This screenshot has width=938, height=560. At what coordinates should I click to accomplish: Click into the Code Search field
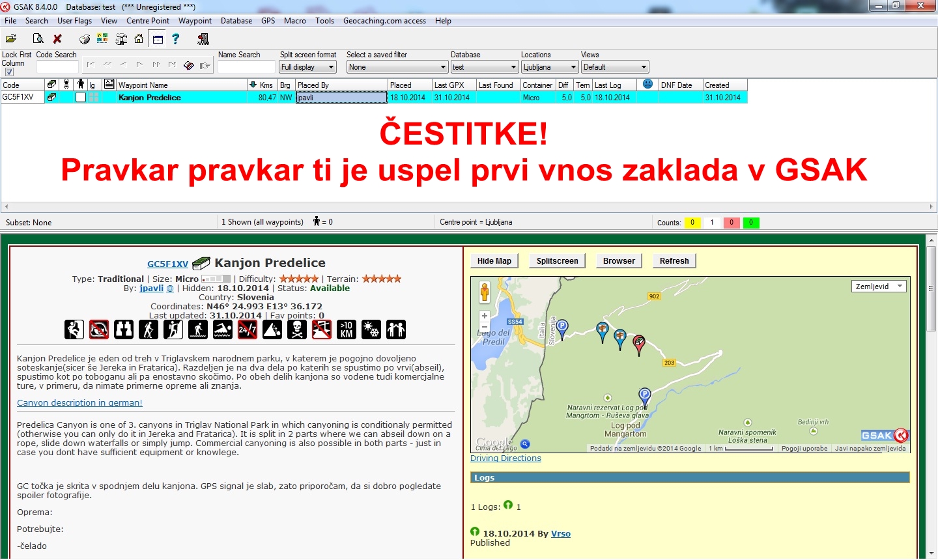pyautogui.click(x=57, y=67)
